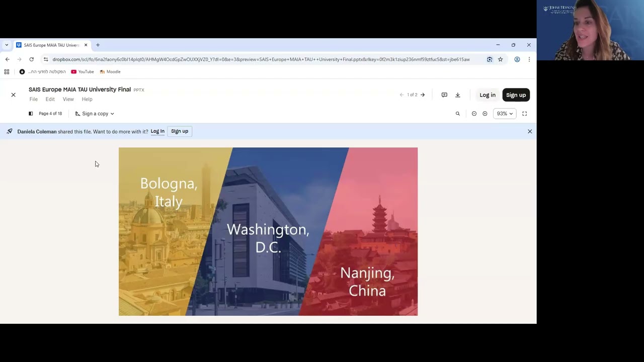This screenshot has width=644, height=362.
Task: Click the black Sign up button
Action: (516, 95)
